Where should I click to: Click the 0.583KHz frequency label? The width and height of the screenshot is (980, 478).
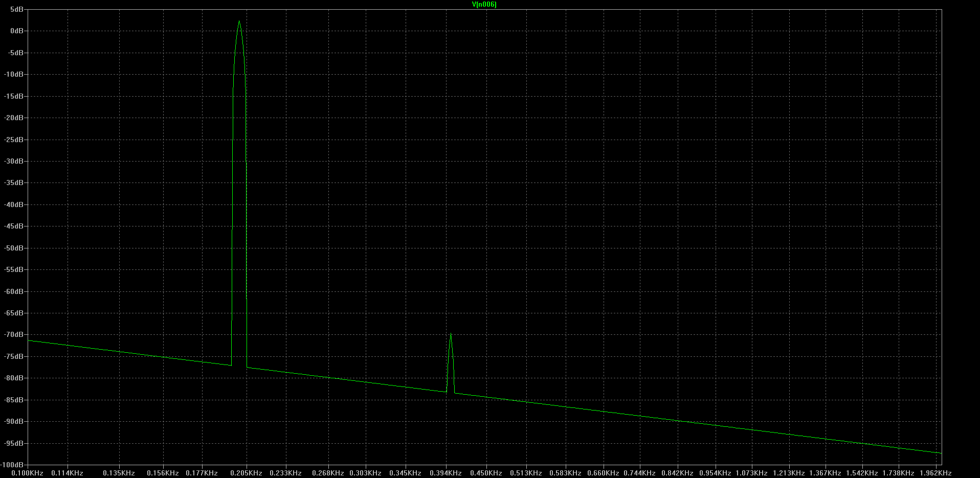click(565, 473)
